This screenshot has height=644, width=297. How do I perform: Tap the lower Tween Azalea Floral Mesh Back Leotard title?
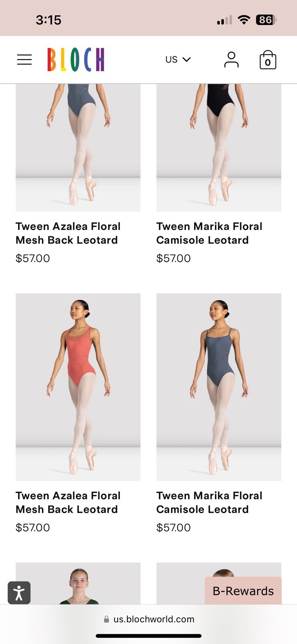(x=68, y=502)
